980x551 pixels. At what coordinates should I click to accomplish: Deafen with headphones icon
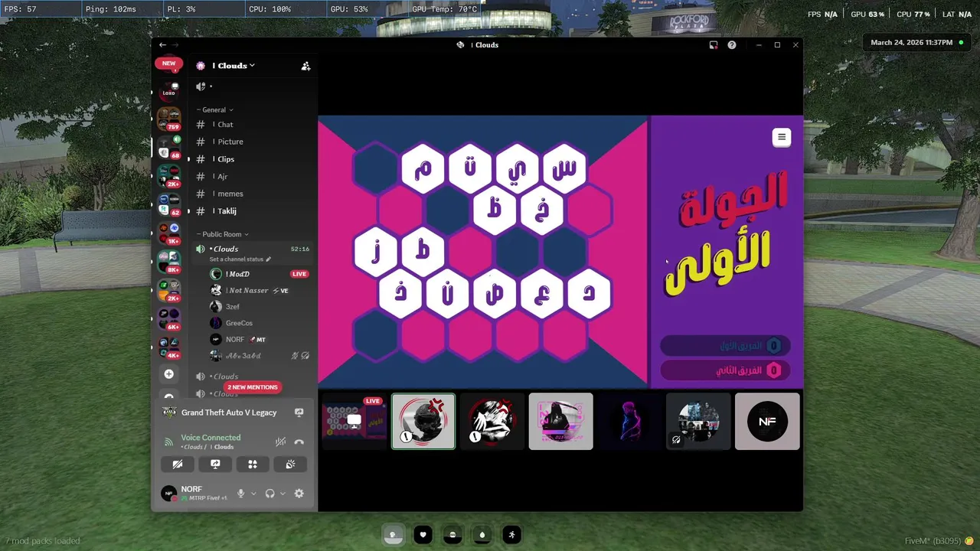pos(269,494)
